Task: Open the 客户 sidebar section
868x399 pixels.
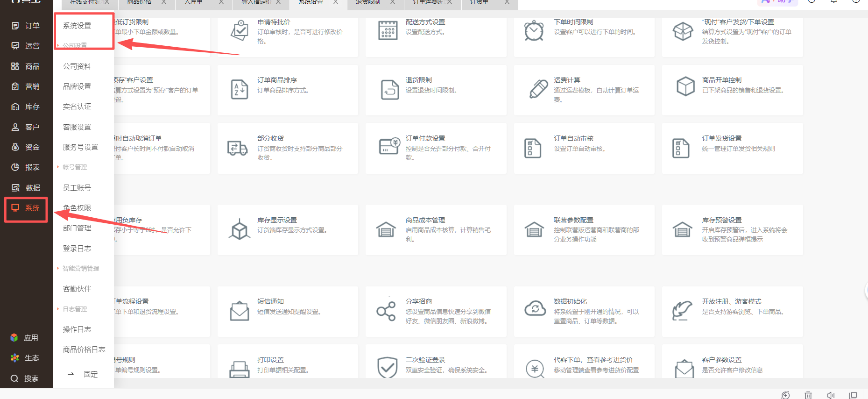Action: coord(26,127)
